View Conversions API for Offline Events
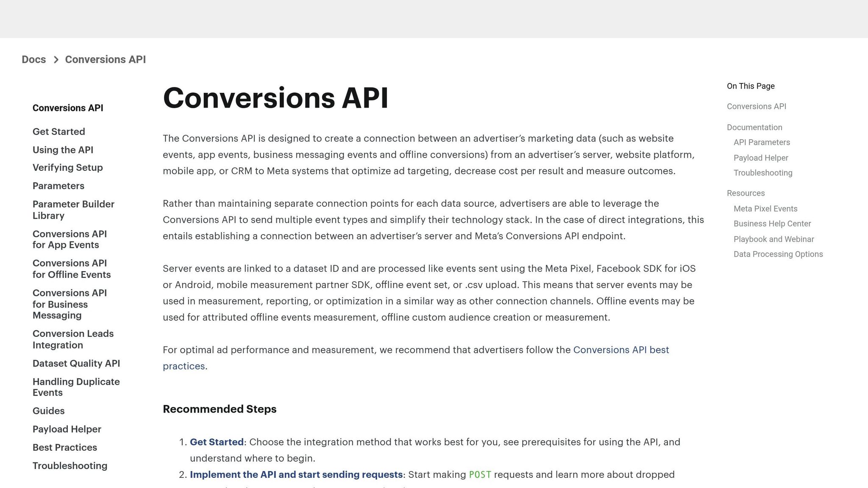The image size is (868, 488). point(72,269)
